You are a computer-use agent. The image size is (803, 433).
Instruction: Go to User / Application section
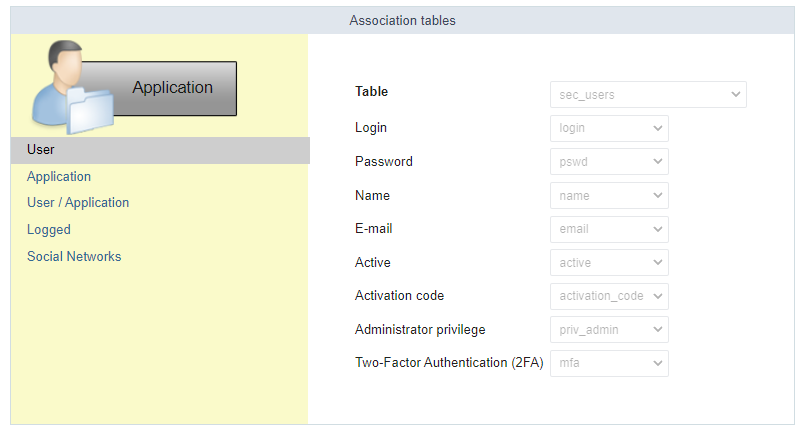78,203
